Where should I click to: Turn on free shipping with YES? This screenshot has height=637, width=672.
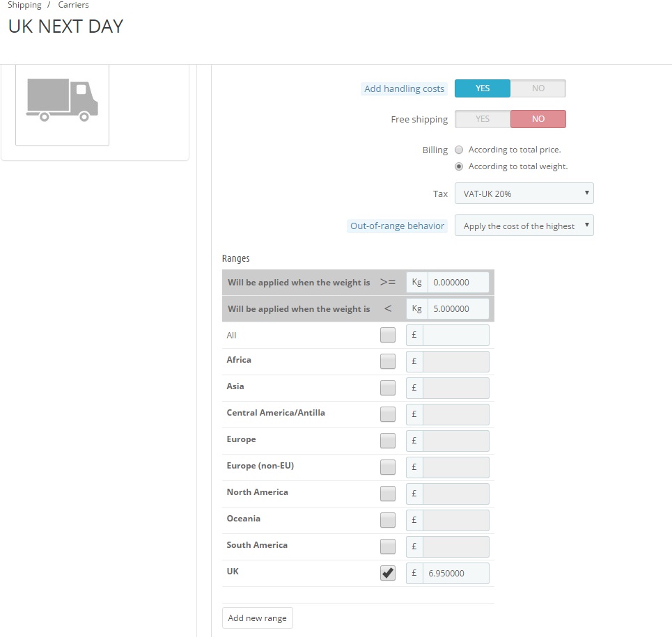coord(482,119)
